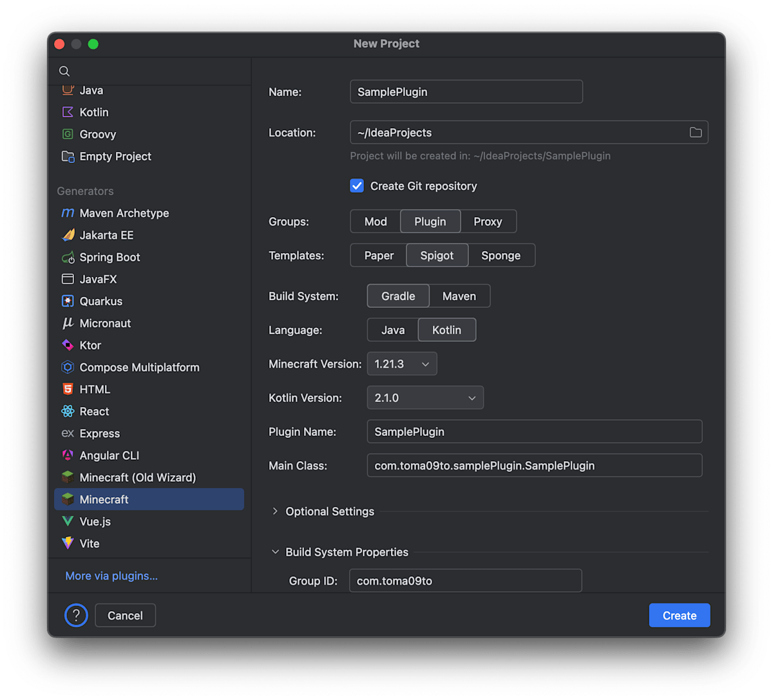773x700 pixels.
Task: Click the Maven Archetype m icon
Action: 68,213
